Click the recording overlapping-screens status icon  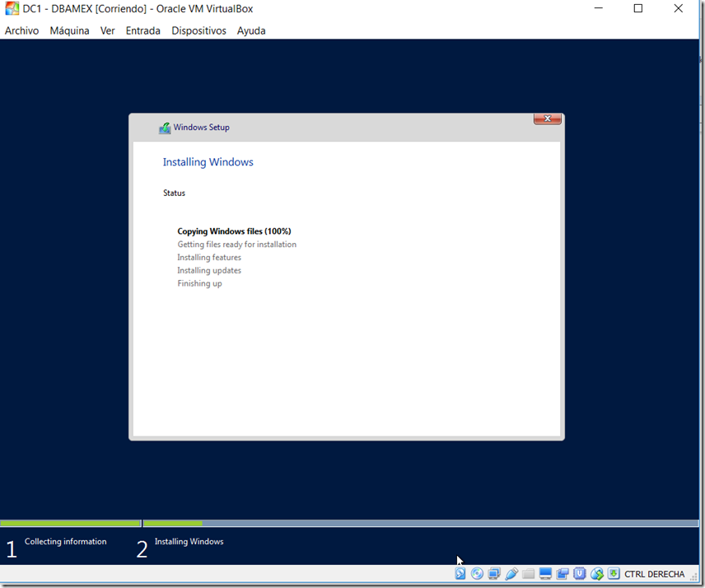[563, 574]
